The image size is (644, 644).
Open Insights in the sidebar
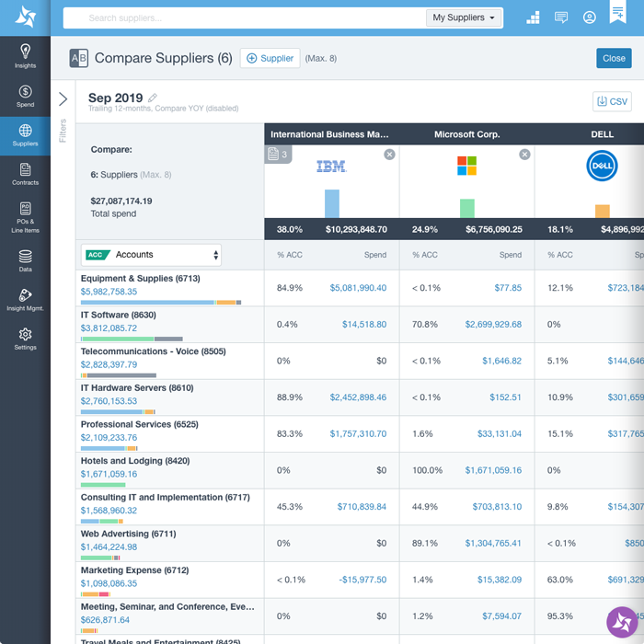(25, 56)
